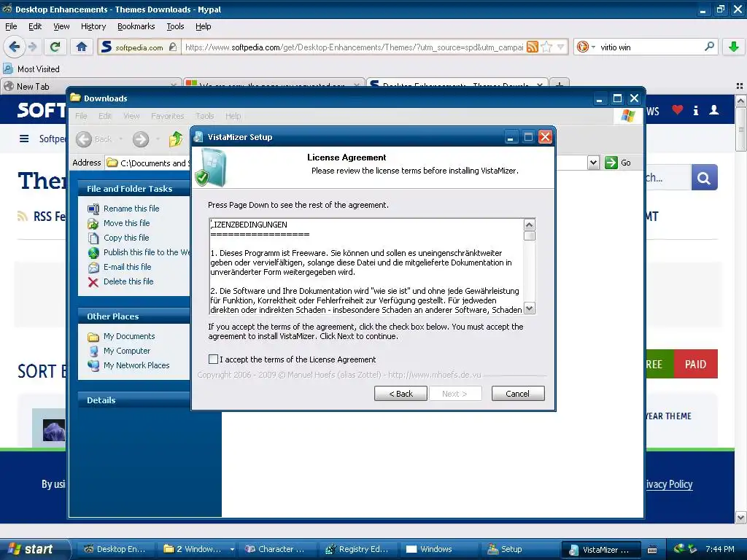The height and width of the screenshot is (560, 747).
Task: Accept the terms of the License Agreement checkbox
Action: [213, 359]
